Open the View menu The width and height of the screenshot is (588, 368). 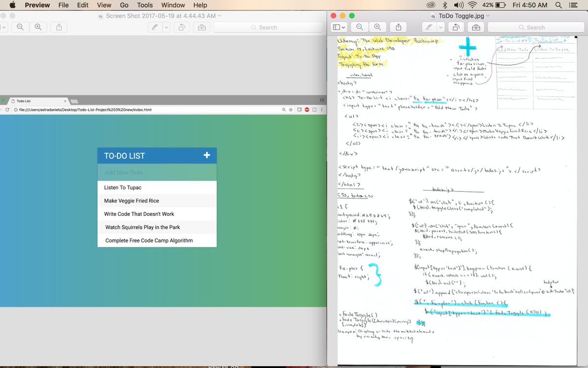pyautogui.click(x=104, y=5)
